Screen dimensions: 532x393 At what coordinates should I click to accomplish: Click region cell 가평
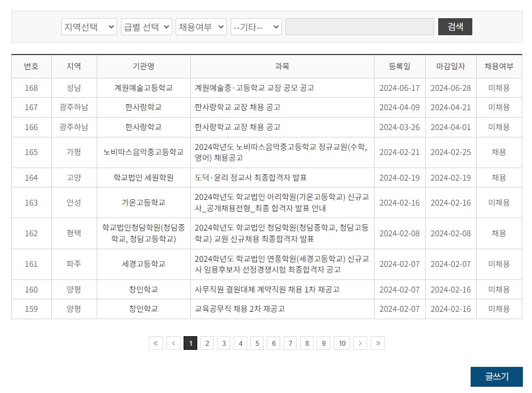pyautogui.click(x=74, y=152)
